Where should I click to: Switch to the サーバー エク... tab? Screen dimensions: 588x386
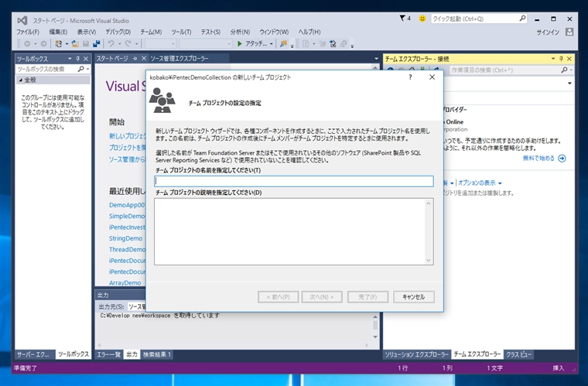click(x=32, y=354)
